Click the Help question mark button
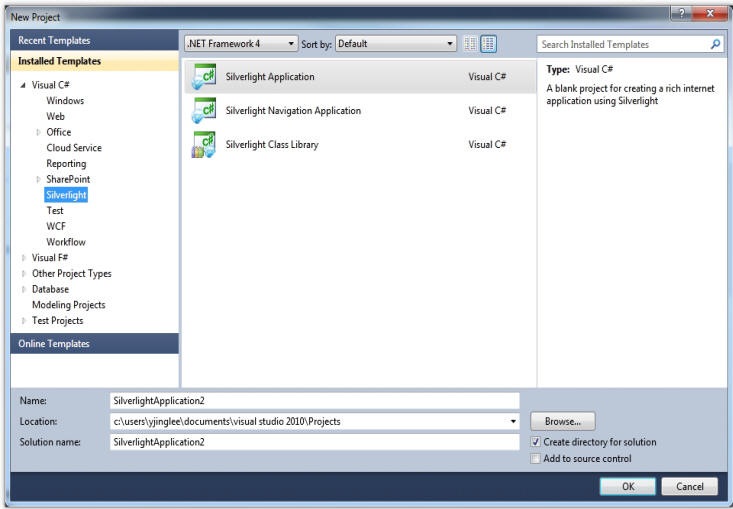Image resolution: width=733 pixels, height=509 pixels. 682,14
